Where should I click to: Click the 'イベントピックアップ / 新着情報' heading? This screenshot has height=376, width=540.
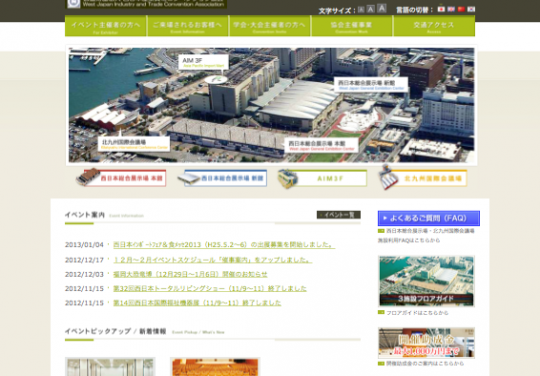click(115, 331)
